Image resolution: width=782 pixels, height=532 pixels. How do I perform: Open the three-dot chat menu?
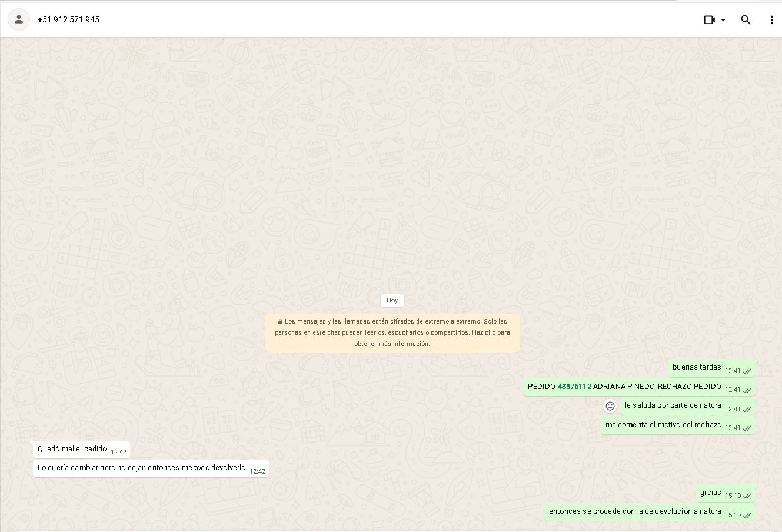tap(771, 20)
